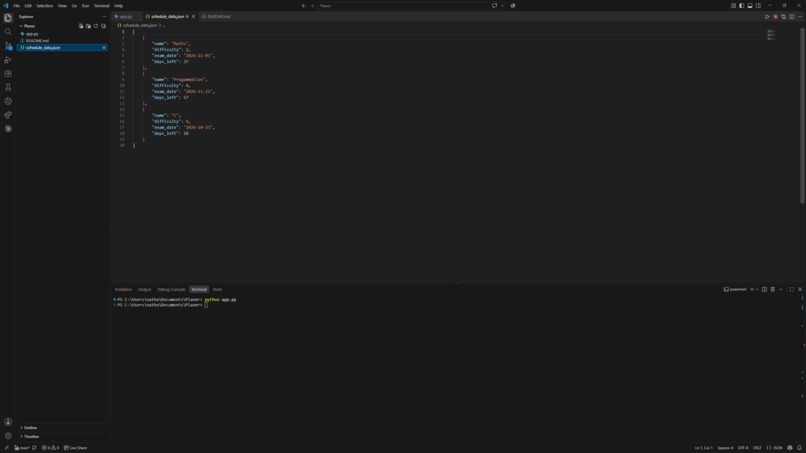
Task: Open the Run menu
Action: tap(85, 6)
